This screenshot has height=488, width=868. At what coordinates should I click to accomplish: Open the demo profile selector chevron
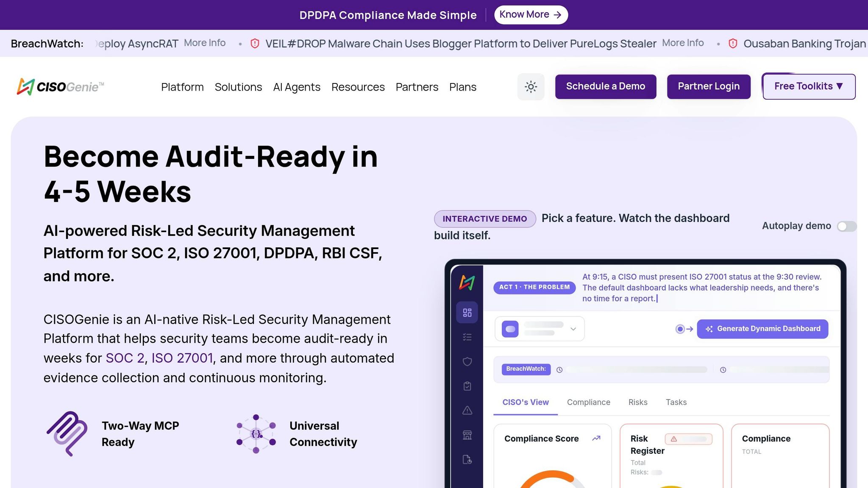coord(573,329)
